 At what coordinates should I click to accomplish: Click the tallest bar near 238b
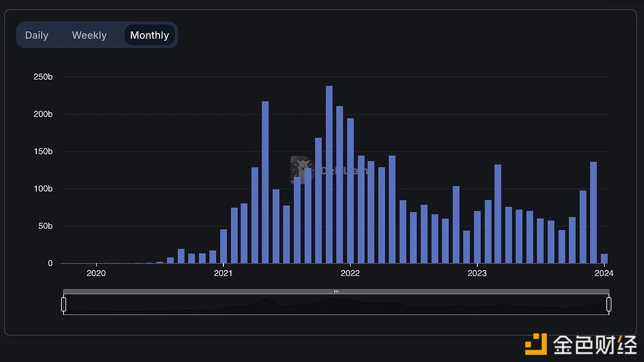tap(329, 174)
